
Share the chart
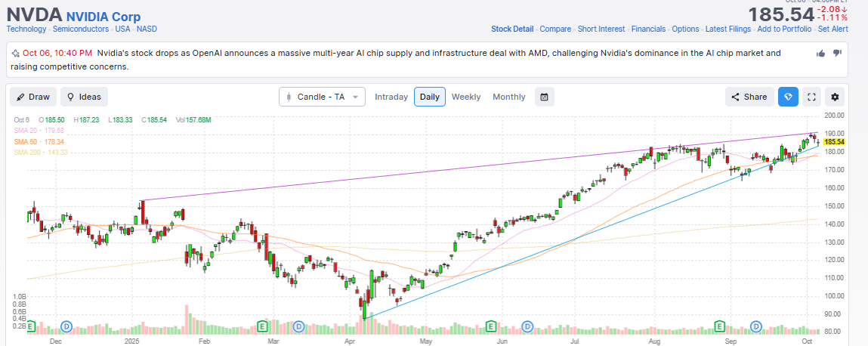(x=749, y=97)
